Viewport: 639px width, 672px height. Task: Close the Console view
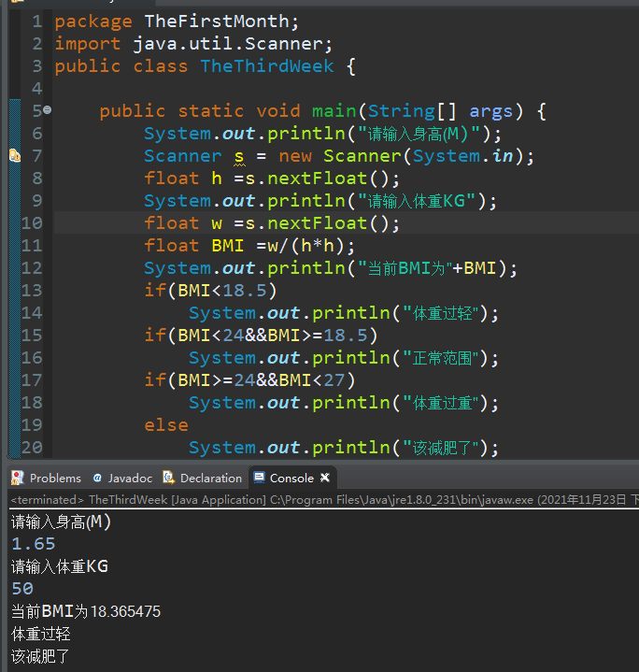tap(325, 477)
